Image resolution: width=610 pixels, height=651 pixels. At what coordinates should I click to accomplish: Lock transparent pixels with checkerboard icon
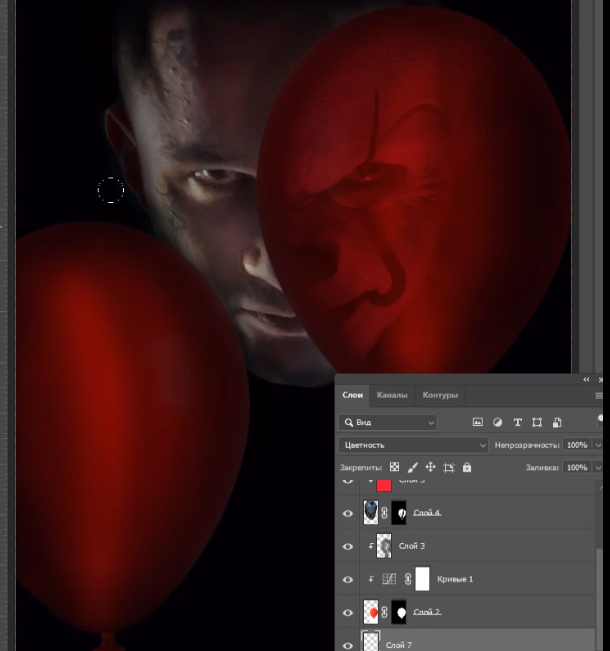coord(394,467)
